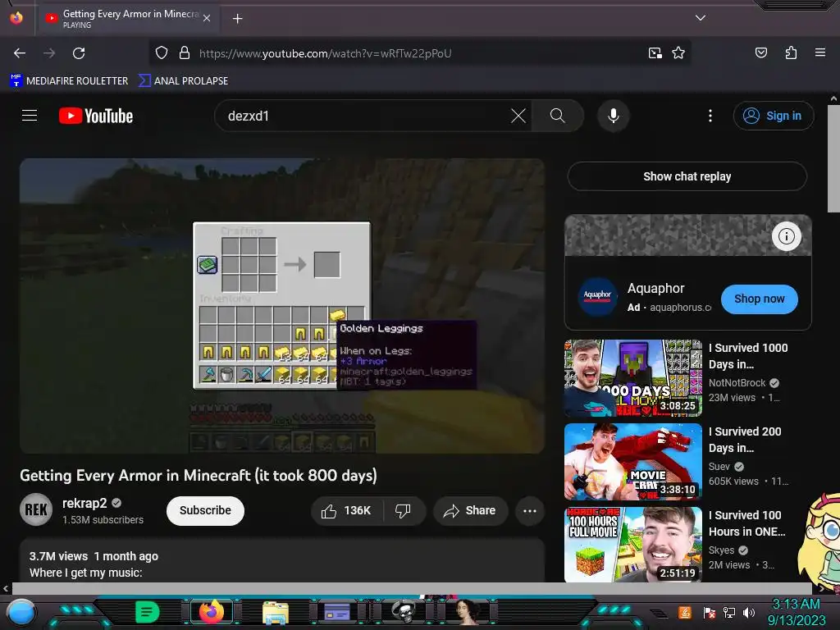
Task: Click the video player area
Action: [x=282, y=305]
